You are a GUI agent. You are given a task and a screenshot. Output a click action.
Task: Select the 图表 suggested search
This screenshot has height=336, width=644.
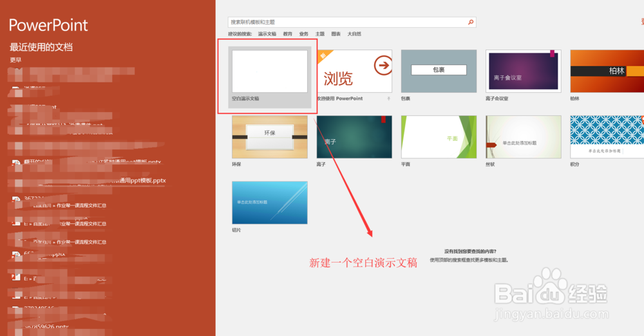coord(336,34)
